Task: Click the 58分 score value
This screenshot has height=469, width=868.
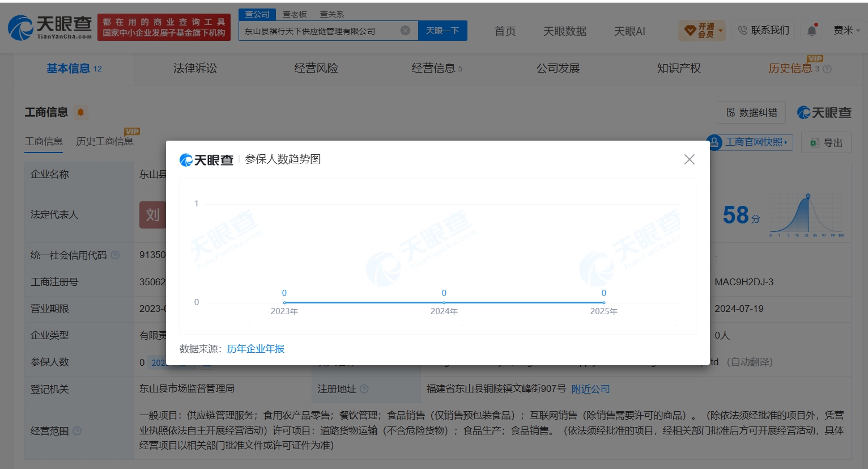Action: pyautogui.click(x=741, y=216)
